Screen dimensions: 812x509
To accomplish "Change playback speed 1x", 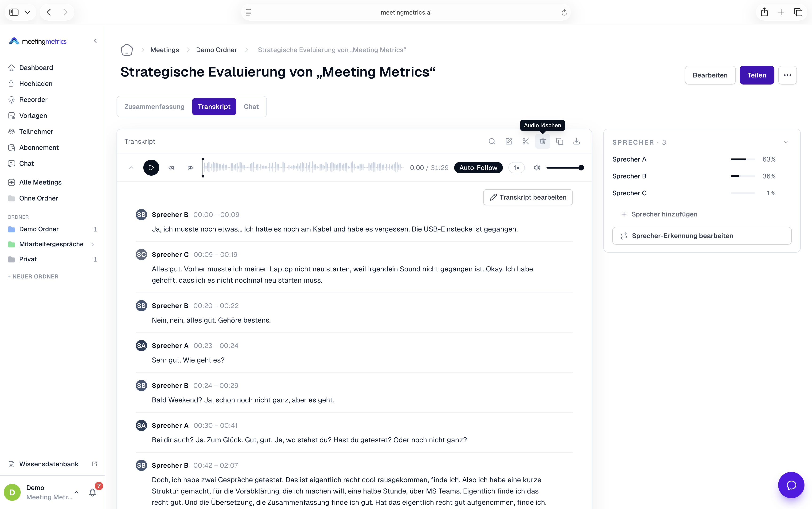I will pos(517,168).
